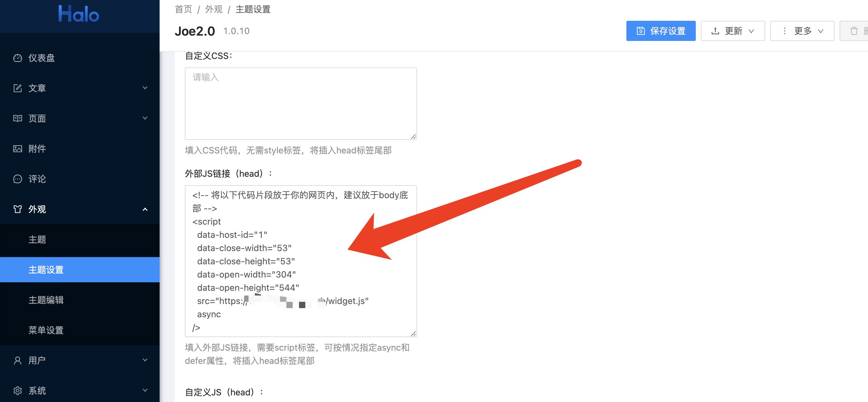Viewport: 868px width, 402px height.
Task: Click the 自定义JS (head) label
Action: pyautogui.click(x=225, y=392)
